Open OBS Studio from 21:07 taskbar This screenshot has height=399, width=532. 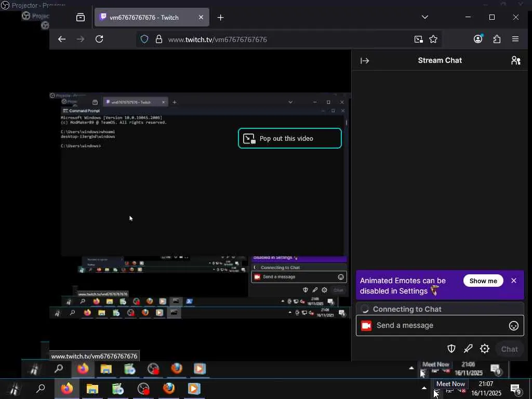coord(143,389)
